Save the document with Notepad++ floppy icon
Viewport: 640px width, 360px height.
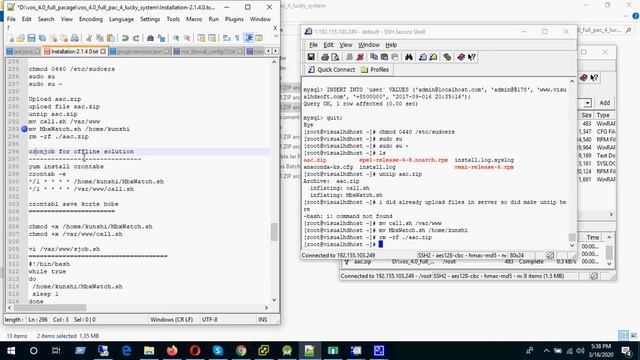coord(31,38)
